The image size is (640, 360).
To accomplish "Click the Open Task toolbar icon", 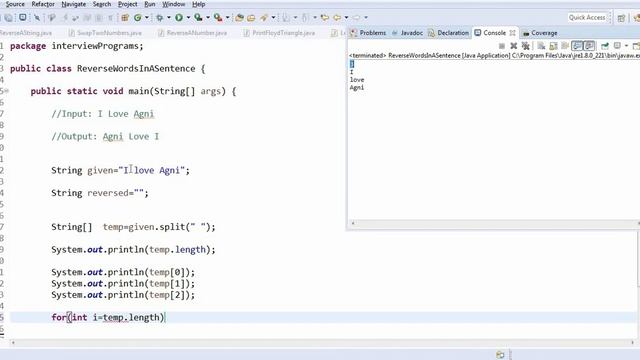I will (x=251, y=18).
